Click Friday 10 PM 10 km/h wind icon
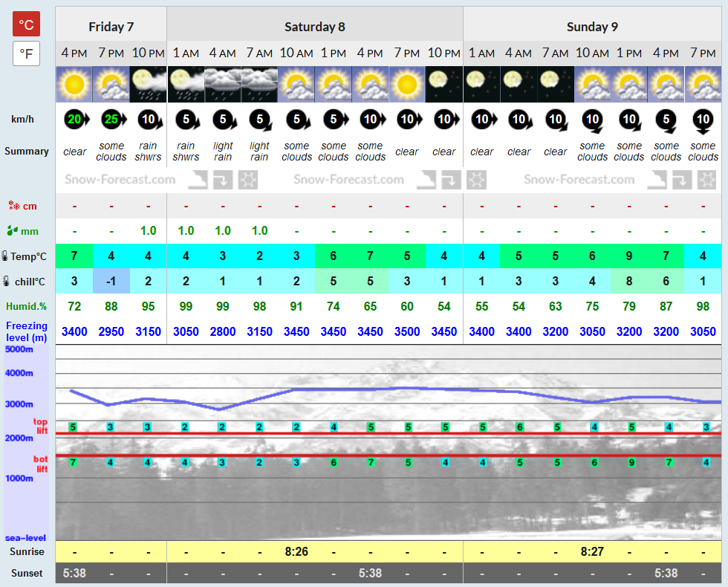 point(150,120)
